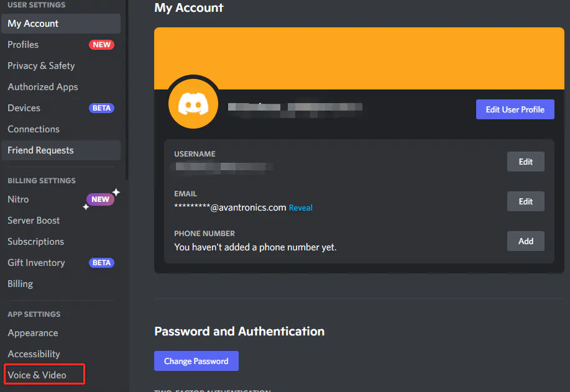The height and width of the screenshot is (392, 570).
Task: Click the BETA badge next to Devices
Action: tap(101, 107)
